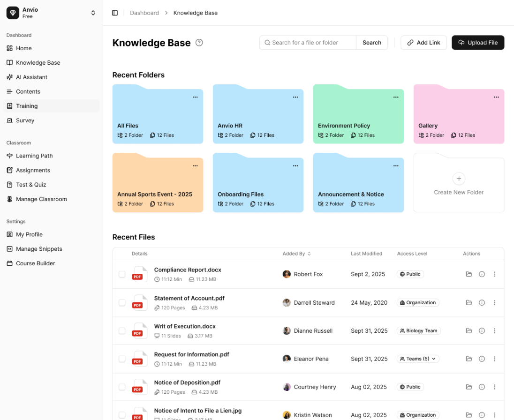Go to Test & Quiz in sidebar

coord(31,185)
